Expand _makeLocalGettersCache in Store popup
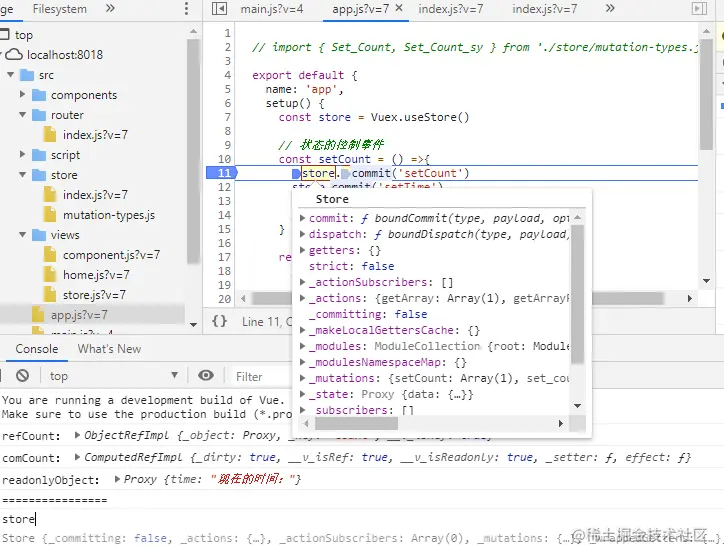This screenshot has width=724, height=560. coord(302,330)
